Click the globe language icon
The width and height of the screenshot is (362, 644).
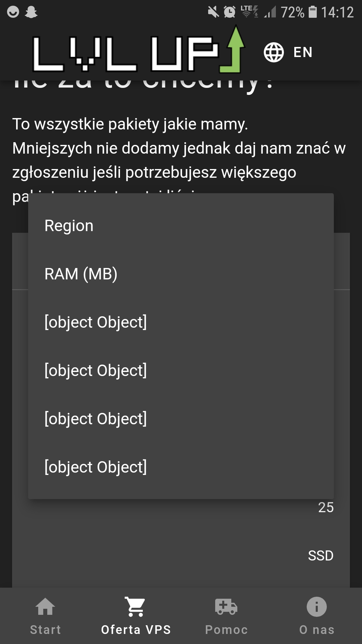coord(274,52)
